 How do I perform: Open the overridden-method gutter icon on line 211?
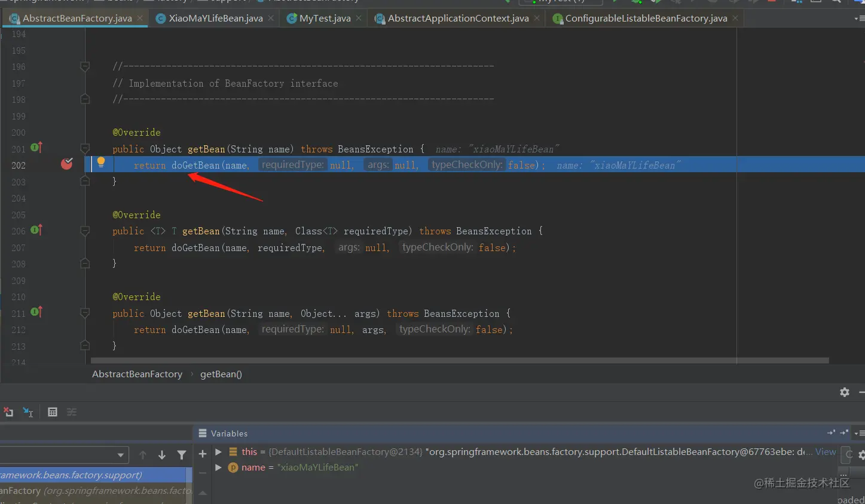36,311
